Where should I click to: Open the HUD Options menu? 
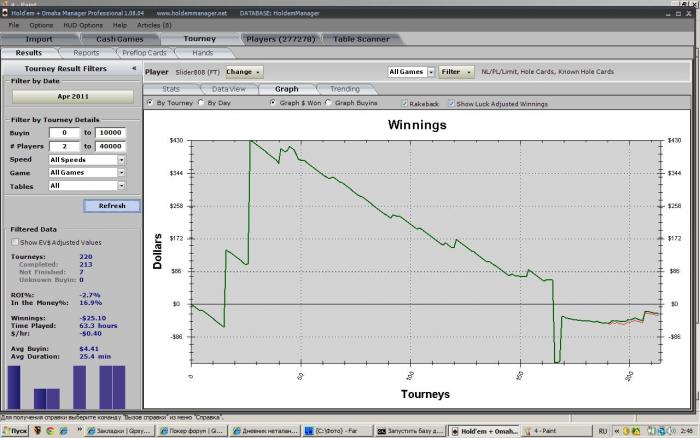coord(83,25)
